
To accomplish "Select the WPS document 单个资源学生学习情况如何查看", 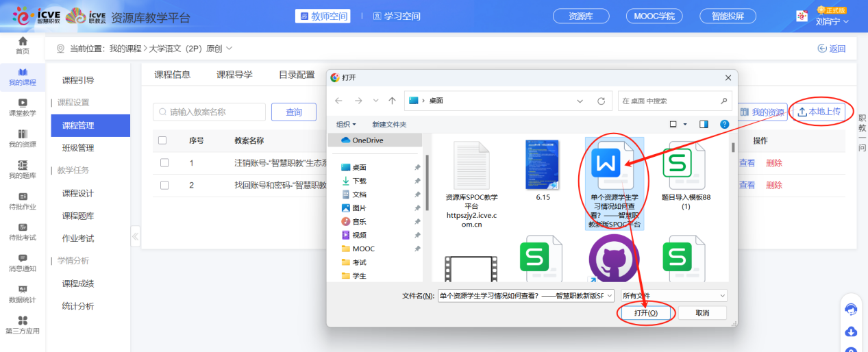I will 615,182.
